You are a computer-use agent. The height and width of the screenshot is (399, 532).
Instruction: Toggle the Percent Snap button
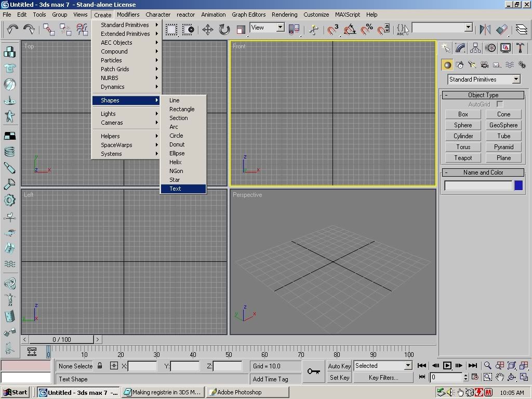pos(366,30)
